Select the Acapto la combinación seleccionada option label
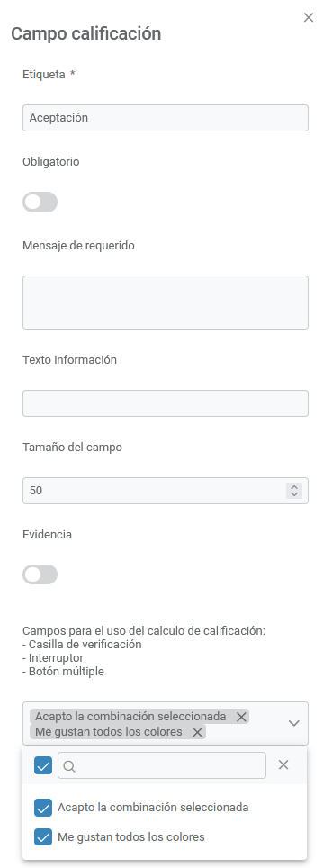 tap(153, 808)
